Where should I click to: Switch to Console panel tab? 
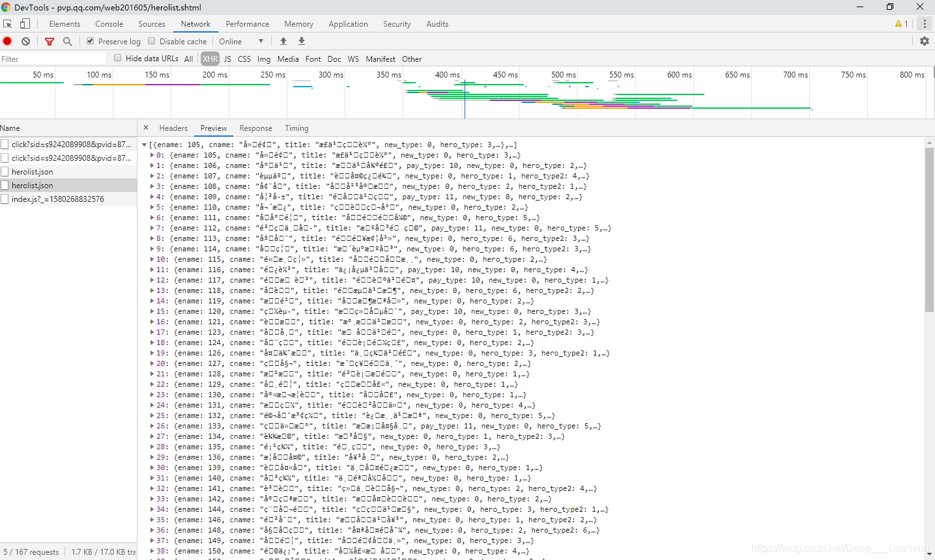(109, 24)
